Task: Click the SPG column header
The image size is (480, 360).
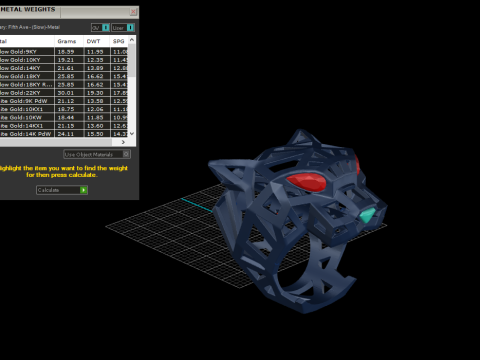Action: tap(119, 41)
